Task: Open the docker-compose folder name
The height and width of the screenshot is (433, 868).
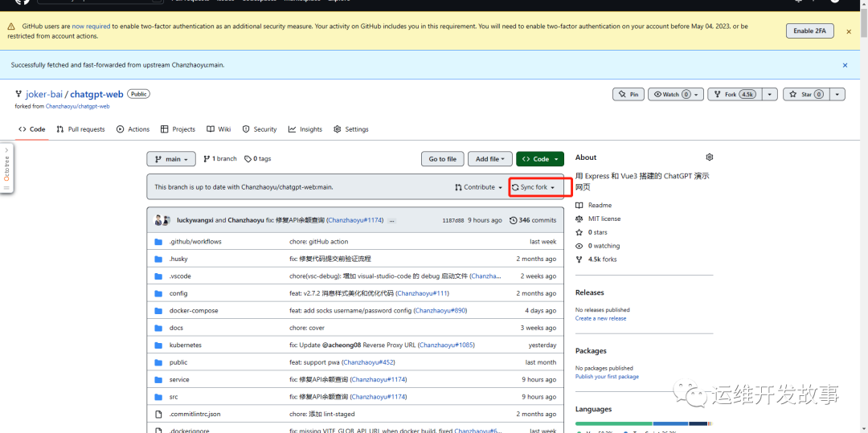Action: click(x=194, y=311)
